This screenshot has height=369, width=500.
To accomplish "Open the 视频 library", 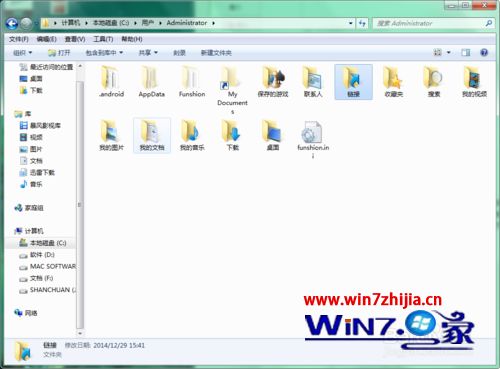I will [x=31, y=137].
